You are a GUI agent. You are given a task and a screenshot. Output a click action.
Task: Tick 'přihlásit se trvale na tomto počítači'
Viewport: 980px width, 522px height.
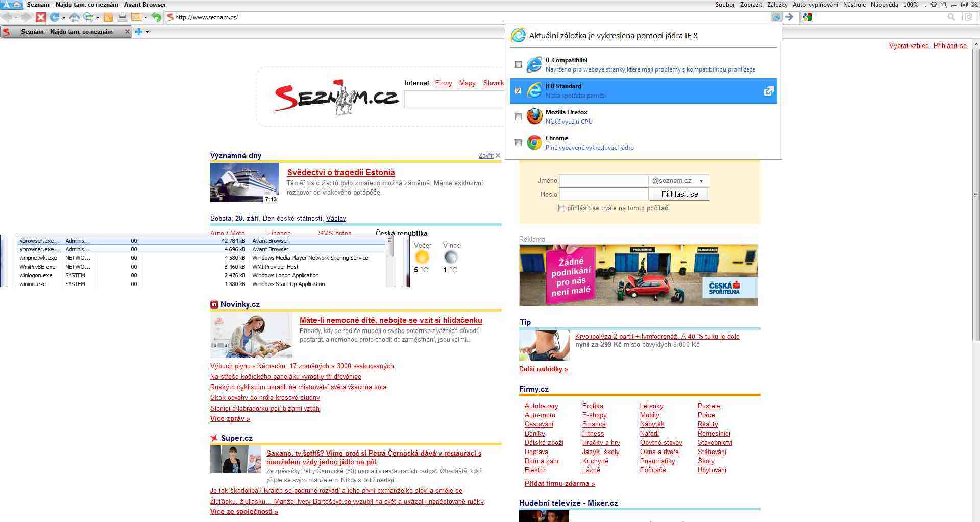561,208
